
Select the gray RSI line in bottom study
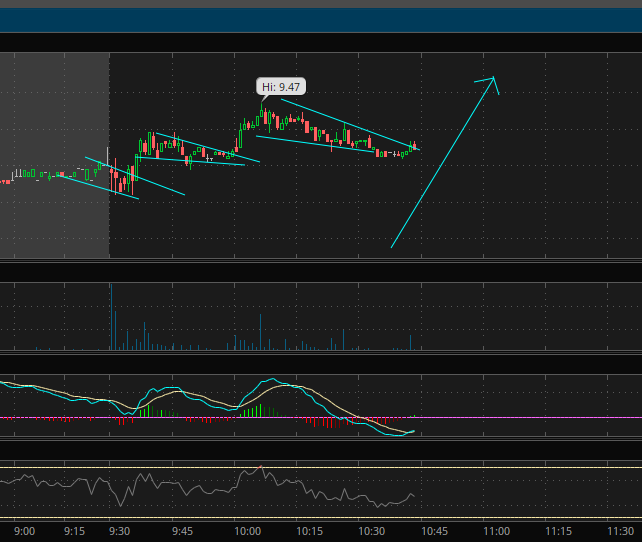coord(207,487)
